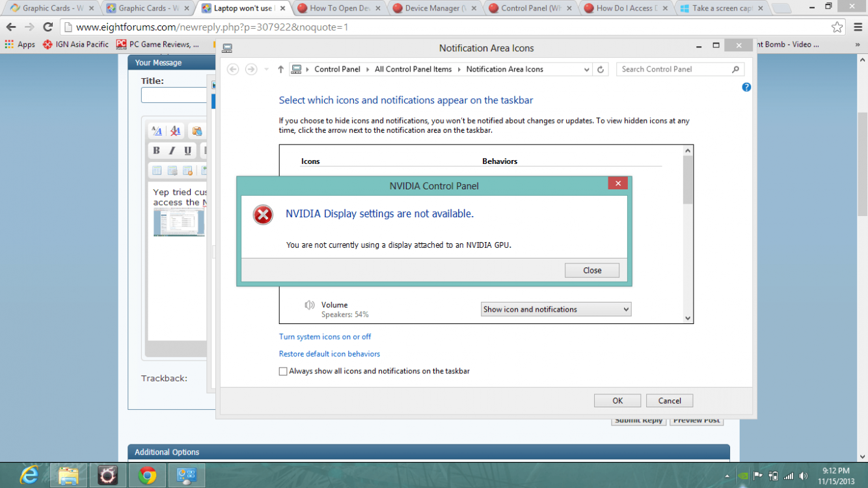Click the icon list scrollbar up arrow
The image size is (868, 488).
pyautogui.click(x=688, y=150)
